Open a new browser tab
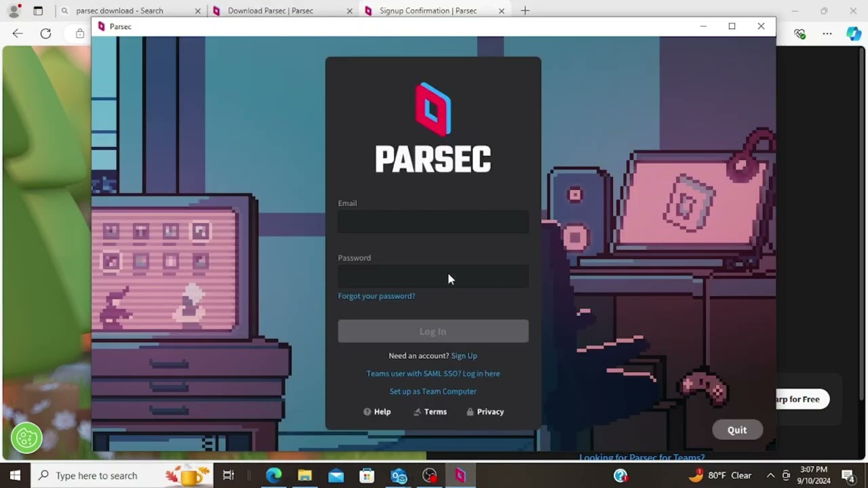 [525, 11]
